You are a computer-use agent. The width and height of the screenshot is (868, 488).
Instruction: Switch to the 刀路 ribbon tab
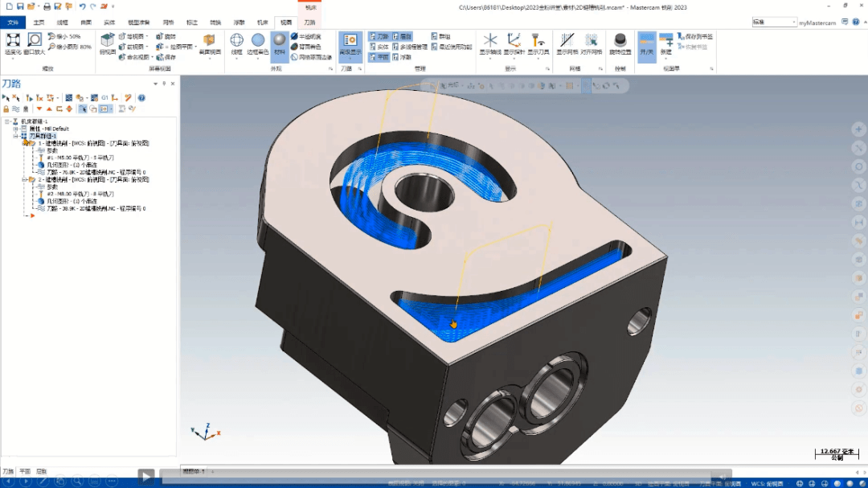309,23
